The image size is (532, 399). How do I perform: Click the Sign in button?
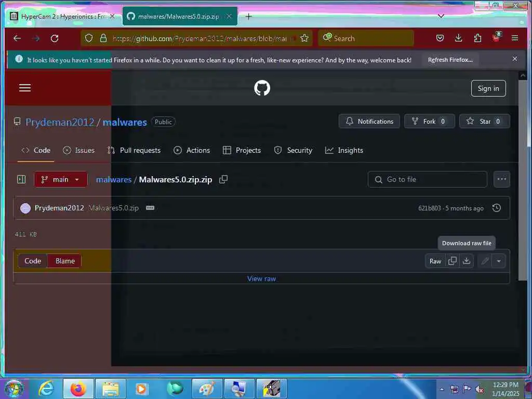pos(488,88)
